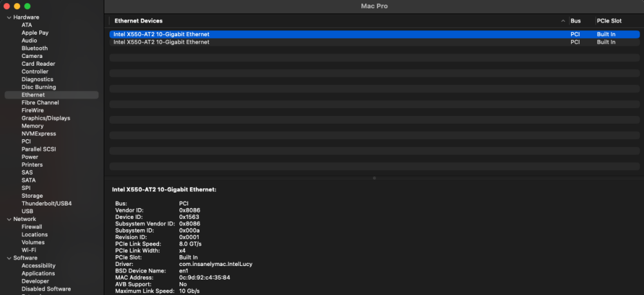Click the BSD Device Name value en1
Image resolution: width=644 pixels, height=295 pixels.
(x=184, y=271)
